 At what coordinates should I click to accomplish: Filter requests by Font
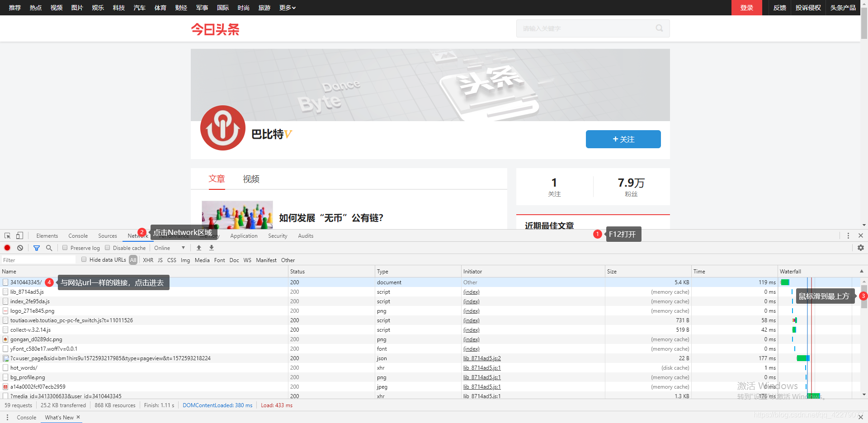[220, 260]
